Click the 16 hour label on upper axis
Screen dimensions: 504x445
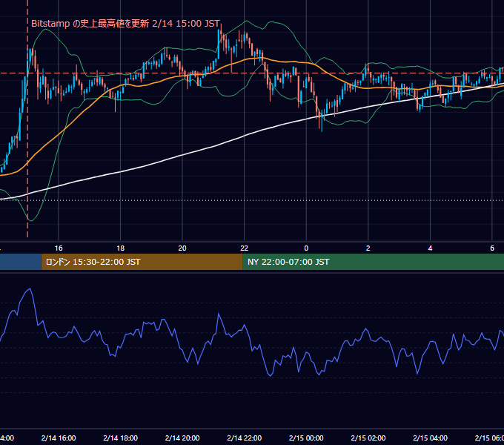pos(59,248)
